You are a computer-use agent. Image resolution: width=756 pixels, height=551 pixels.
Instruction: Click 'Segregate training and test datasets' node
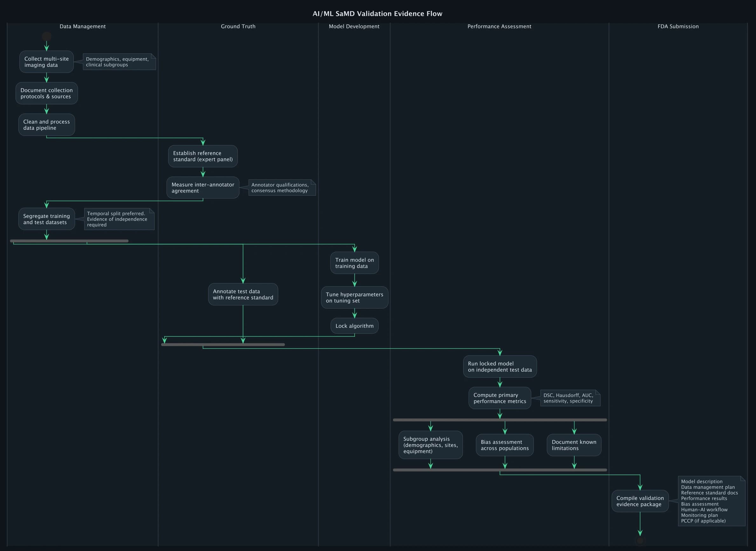[x=46, y=219]
